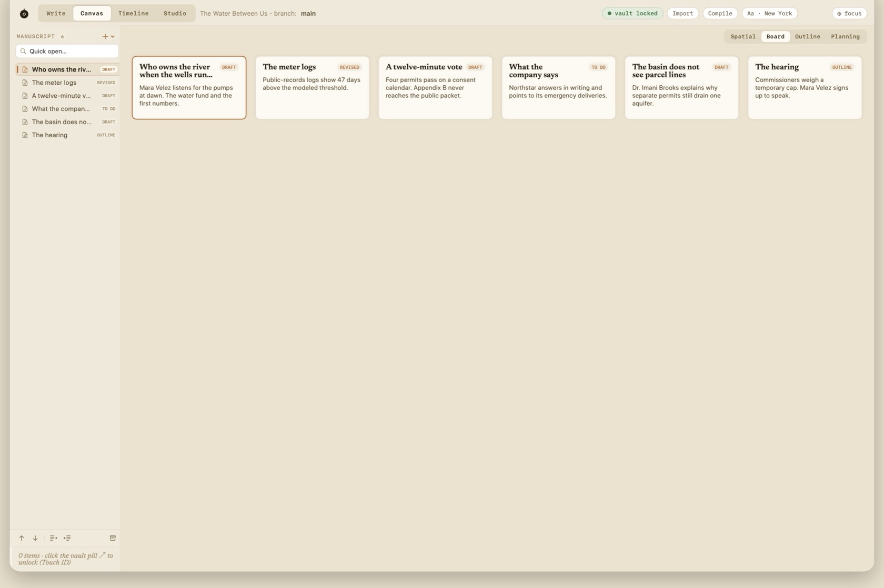Click the document icon beside 'Who owns the riv...'
This screenshot has height=588, width=884.
(x=25, y=69)
